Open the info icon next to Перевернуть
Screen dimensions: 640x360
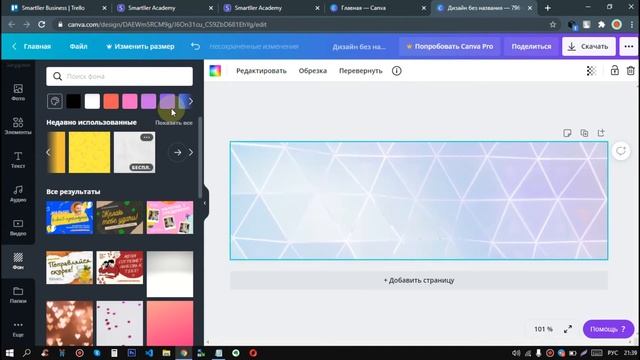396,71
